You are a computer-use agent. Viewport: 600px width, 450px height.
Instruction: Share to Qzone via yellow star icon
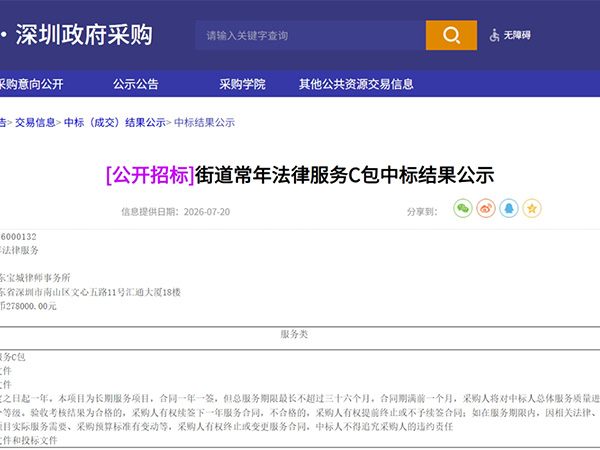532,209
